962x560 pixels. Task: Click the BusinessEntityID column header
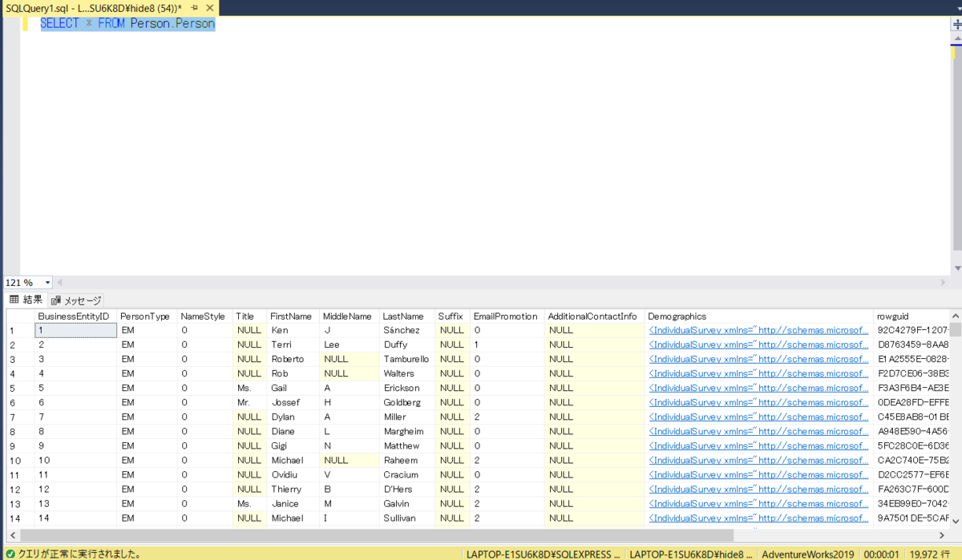75,316
